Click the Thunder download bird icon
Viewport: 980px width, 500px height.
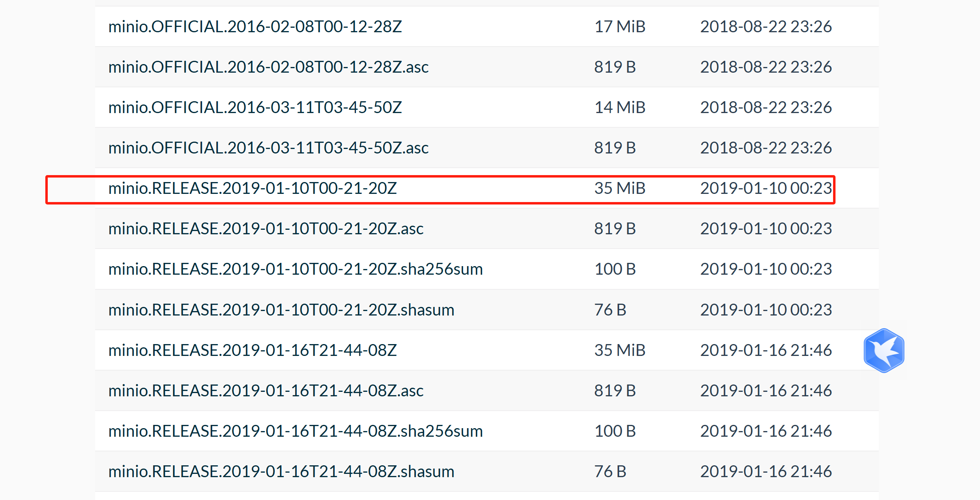pos(884,350)
